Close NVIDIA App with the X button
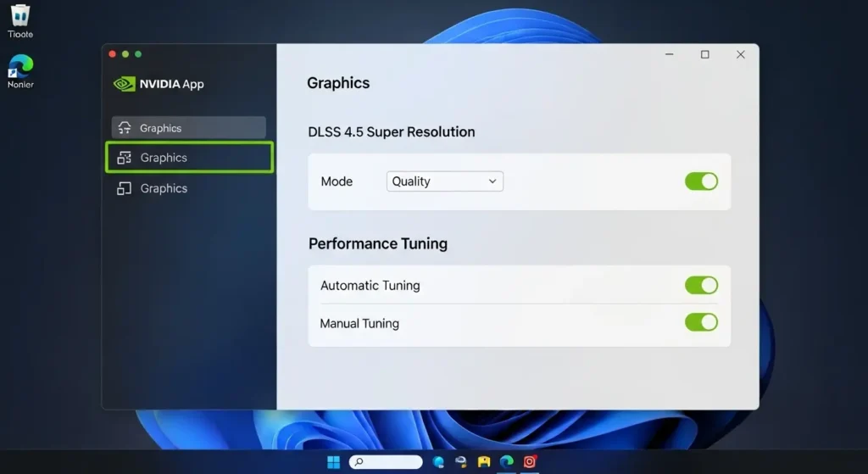The height and width of the screenshot is (474, 868). (x=741, y=54)
